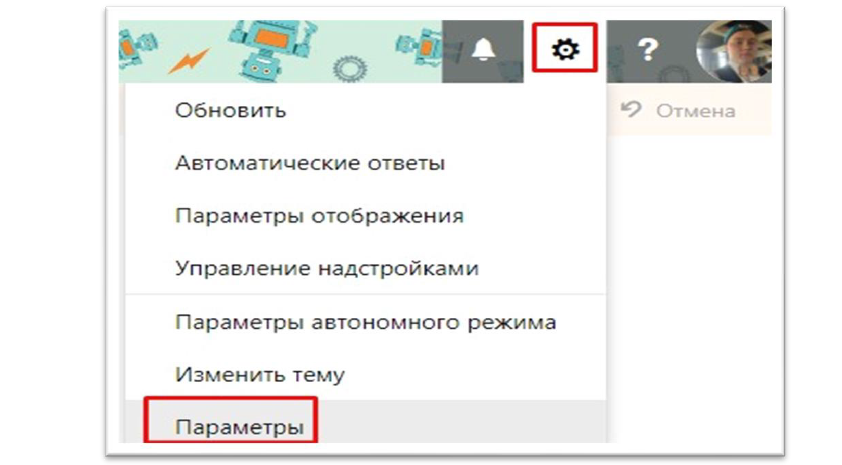Click the orange lightning bolt graphic
The image size is (842, 465).
pyautogui.click(x=188, y=61)
